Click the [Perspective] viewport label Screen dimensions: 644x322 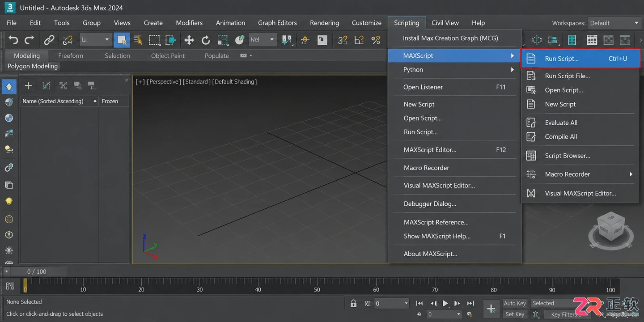pos(164,82)
